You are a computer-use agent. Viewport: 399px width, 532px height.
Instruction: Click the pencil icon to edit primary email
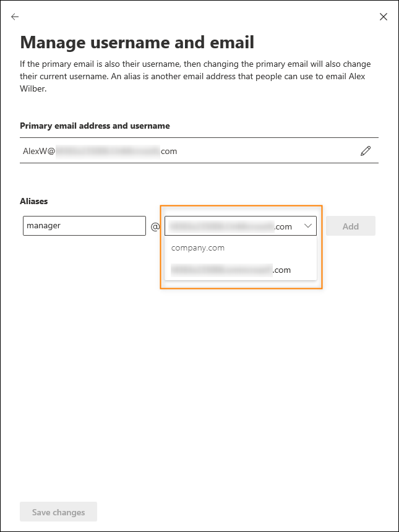366,151
